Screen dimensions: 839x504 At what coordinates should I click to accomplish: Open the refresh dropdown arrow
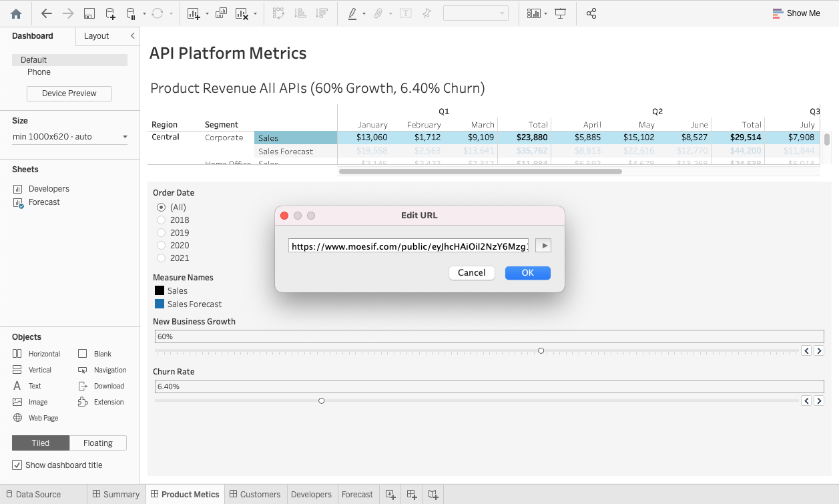tap(172, 13)
